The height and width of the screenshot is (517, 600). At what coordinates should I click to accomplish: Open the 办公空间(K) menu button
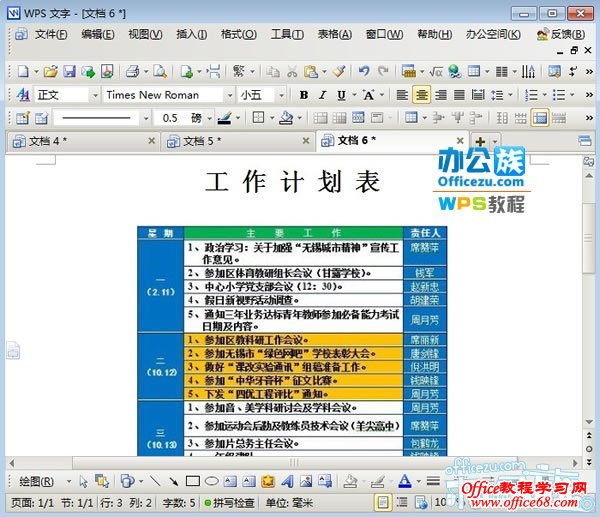[x=493, y=34]
